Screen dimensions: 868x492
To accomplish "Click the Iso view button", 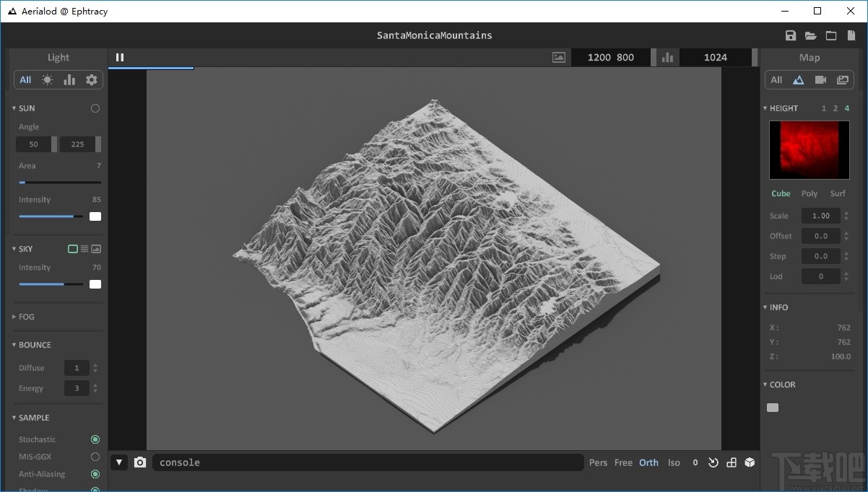I will tap(674, 462).
